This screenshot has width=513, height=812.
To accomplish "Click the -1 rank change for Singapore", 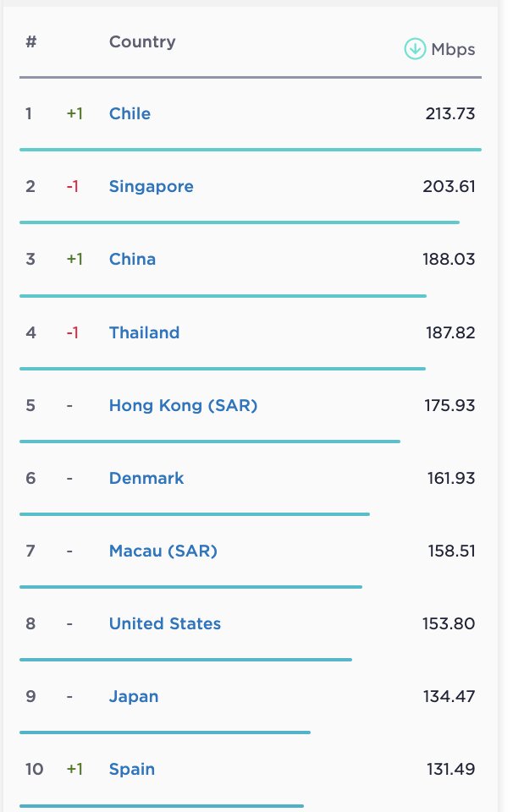I will click(x=73, y=186).
